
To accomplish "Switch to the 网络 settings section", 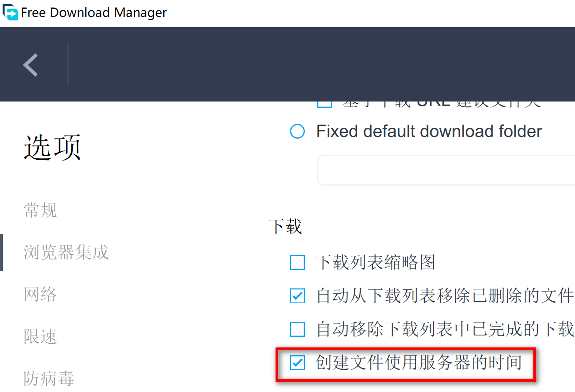I will tap(40, 294).
